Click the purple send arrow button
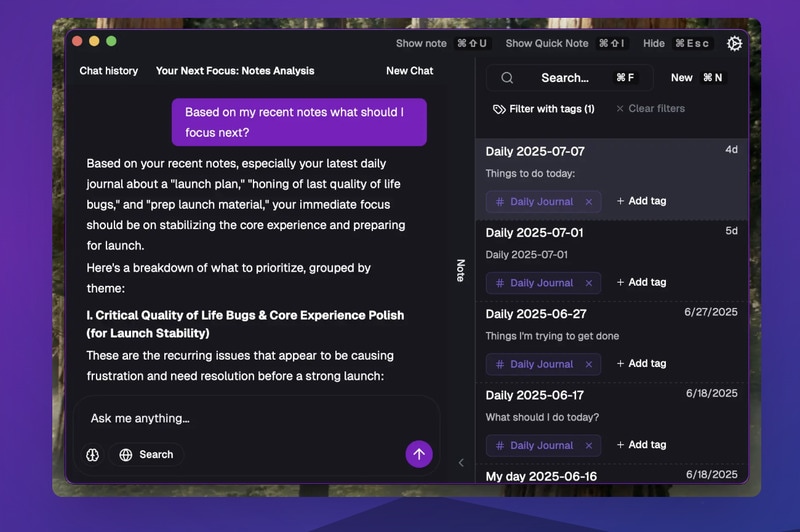 click(x=419, y=454)
